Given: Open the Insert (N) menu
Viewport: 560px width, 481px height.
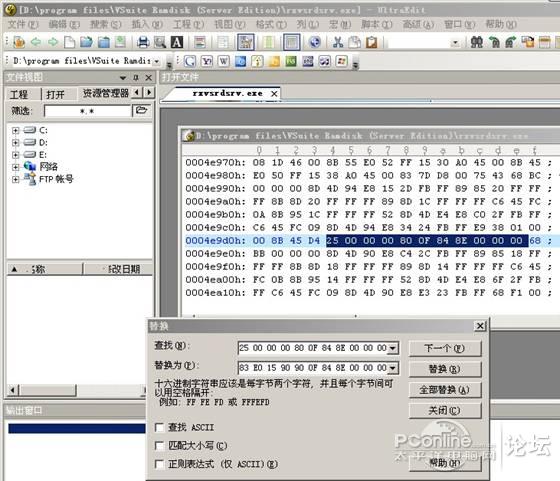Looking at the screenshot, I should pos(147,24).
